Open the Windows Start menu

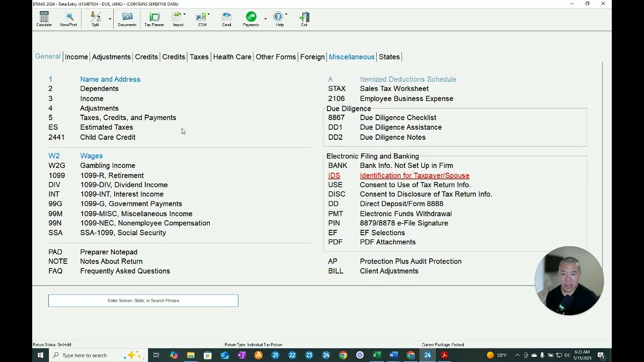tap(41, 355)
